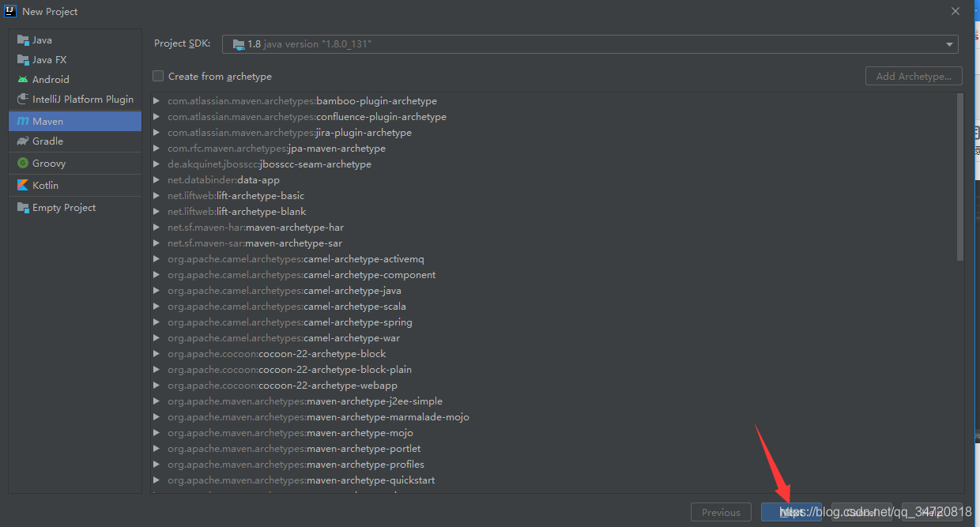The width and height of the screenshot is (980, 527).
Task: Click the IntelliJ logo in title bar
Action: [11, 11]
